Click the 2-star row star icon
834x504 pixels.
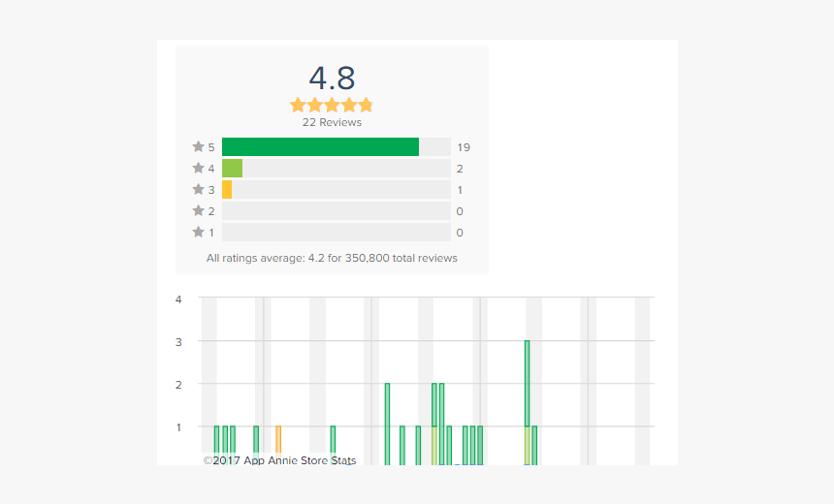[198, 211]
